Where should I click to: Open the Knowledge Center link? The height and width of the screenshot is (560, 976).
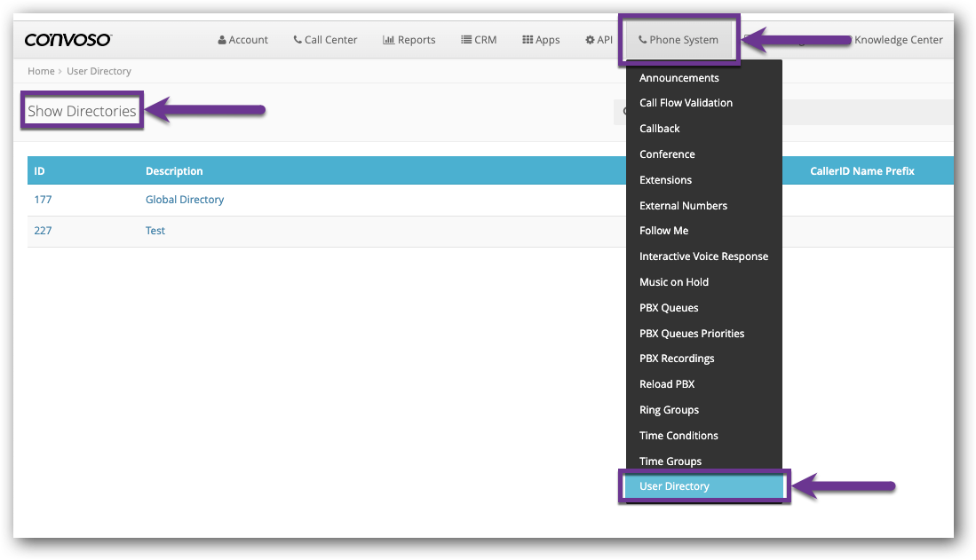[898, 40]
